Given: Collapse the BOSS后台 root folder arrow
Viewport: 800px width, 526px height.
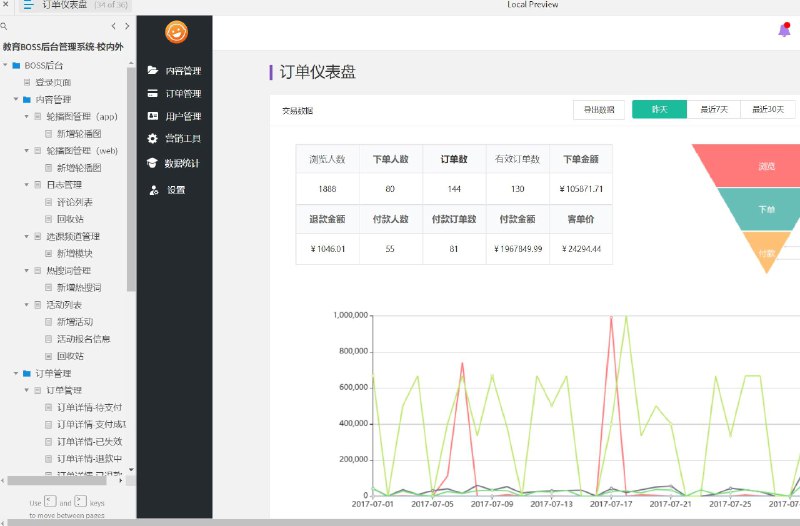Looking at the screenshot, I should pyautogui.click(x=5, y=65).
